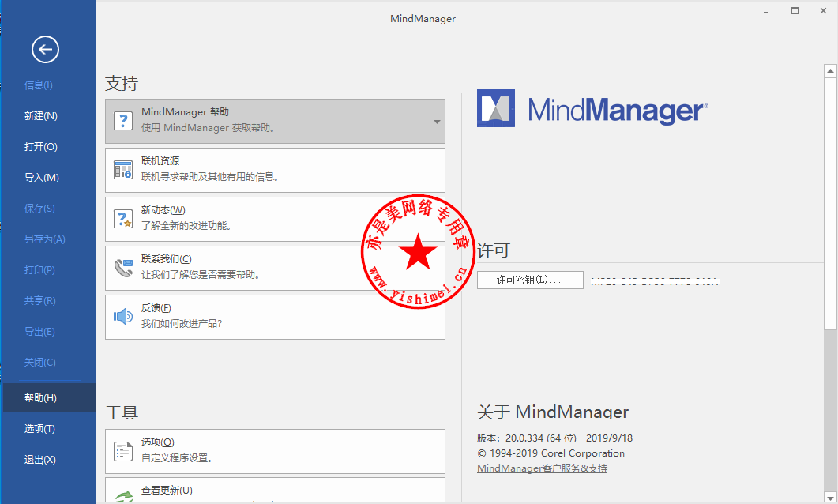Choose 关闭(C) in the sidebar
The height and width of the screenshot is (504, 838).
pos(40,363)
